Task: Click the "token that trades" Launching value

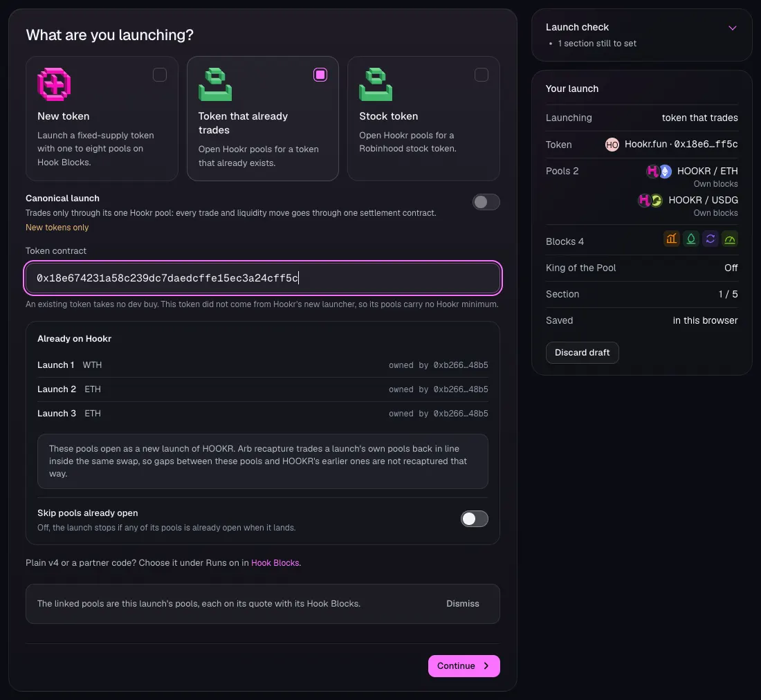Action: [x=700, y=118]
